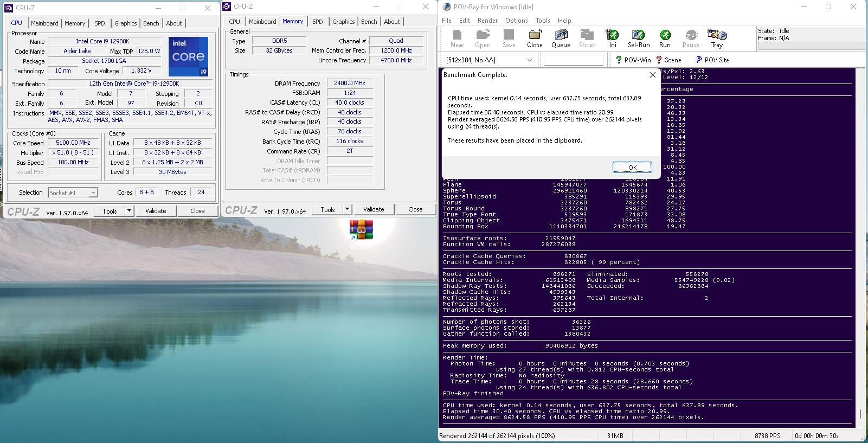Click the POV-Ray title bar app icon
The image size is (868, 443).
[447, 7]
